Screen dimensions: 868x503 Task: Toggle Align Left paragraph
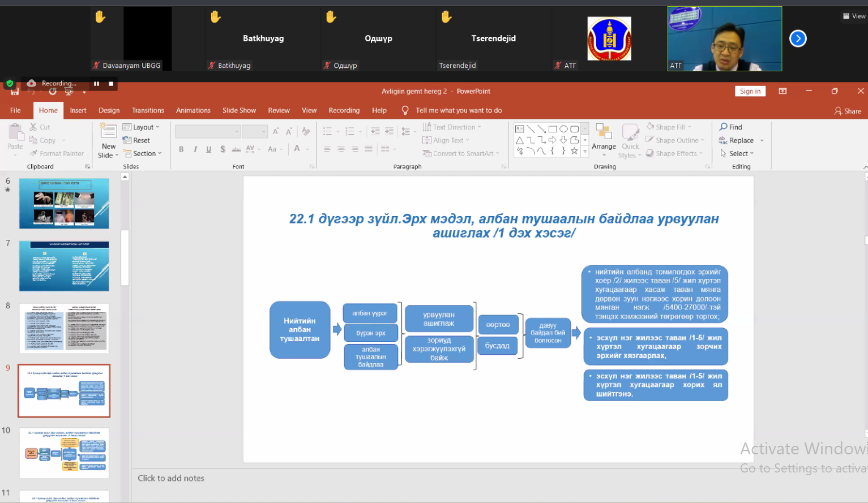point(327,149)
